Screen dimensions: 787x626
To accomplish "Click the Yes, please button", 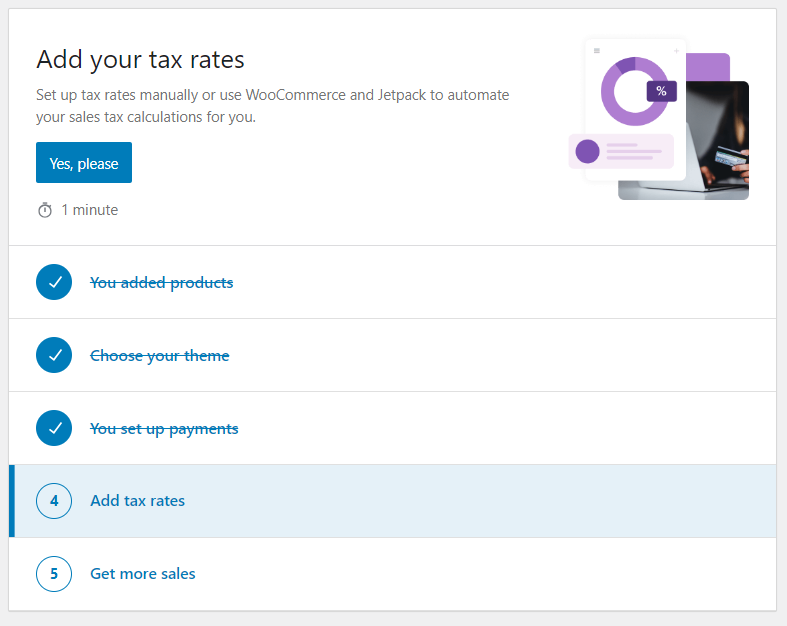I will [x=84, y=163].
